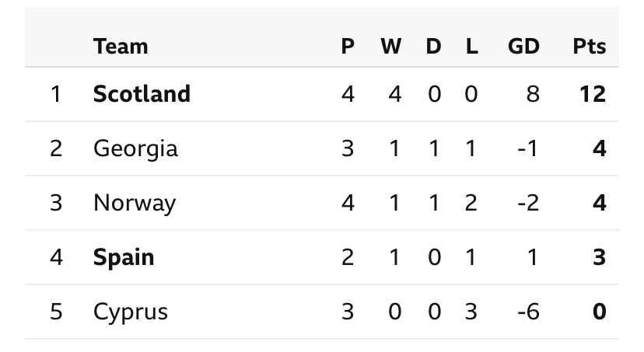This screenshot has height=352, width=644.
Task: Click Scotland's goal difference of 8
Action: (532, 94)
